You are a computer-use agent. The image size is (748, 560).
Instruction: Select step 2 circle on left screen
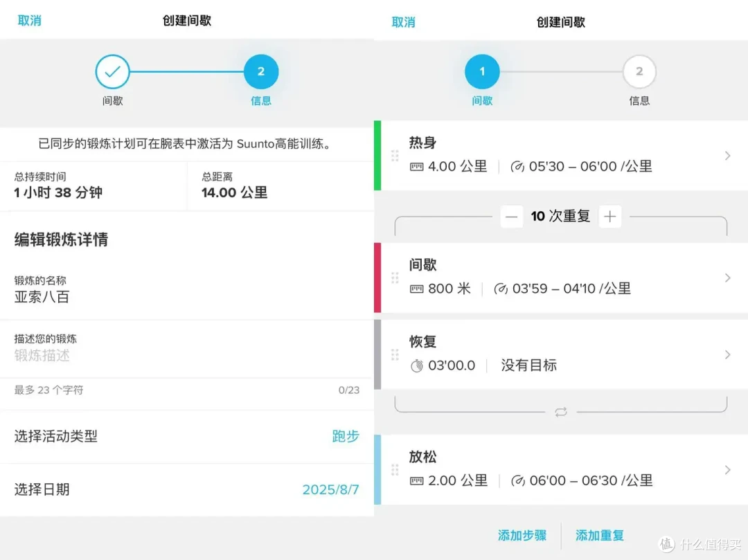point(261,71)
